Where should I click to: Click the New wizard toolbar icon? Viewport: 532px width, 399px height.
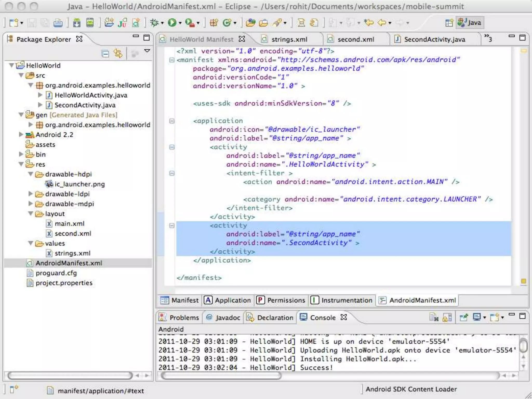click(14, 23)
